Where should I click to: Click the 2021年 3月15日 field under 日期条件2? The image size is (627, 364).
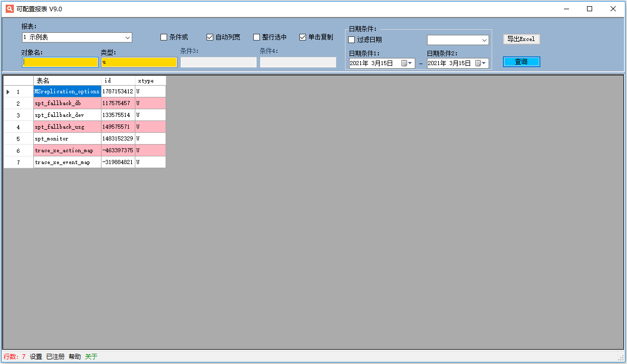coord(458,63)
